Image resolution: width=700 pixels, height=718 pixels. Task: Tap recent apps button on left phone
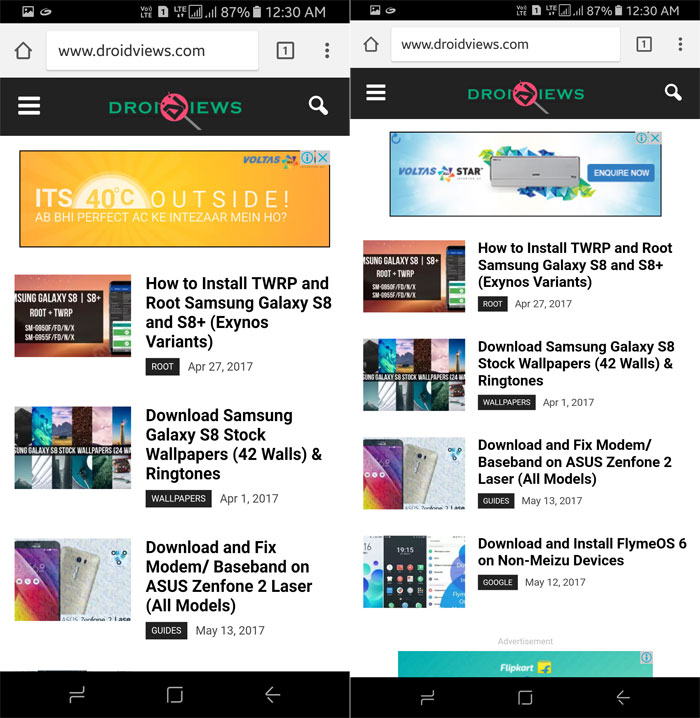click(77, 695)
